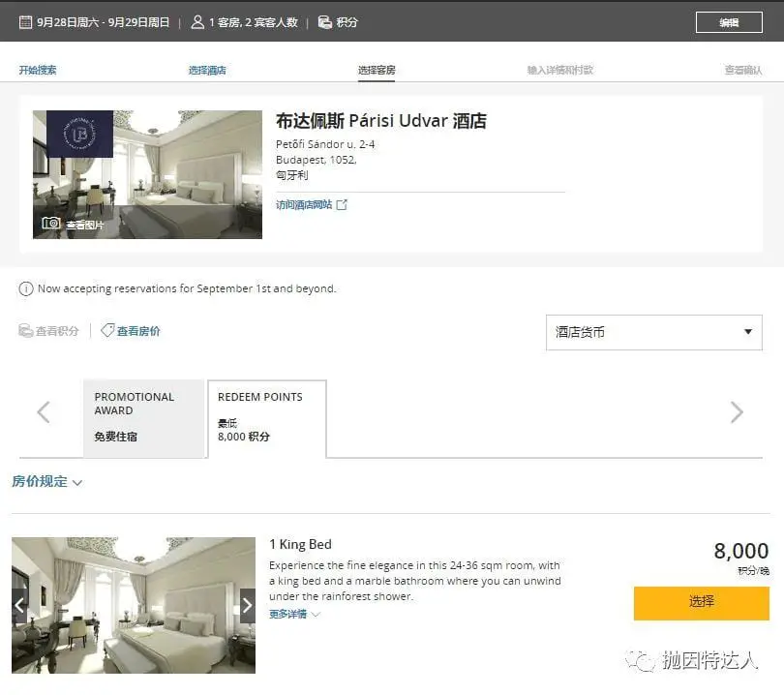Switch to the PROMOTIONAL AWARD tab
Viewport: 784px width, 695px height.
[143, 416]
